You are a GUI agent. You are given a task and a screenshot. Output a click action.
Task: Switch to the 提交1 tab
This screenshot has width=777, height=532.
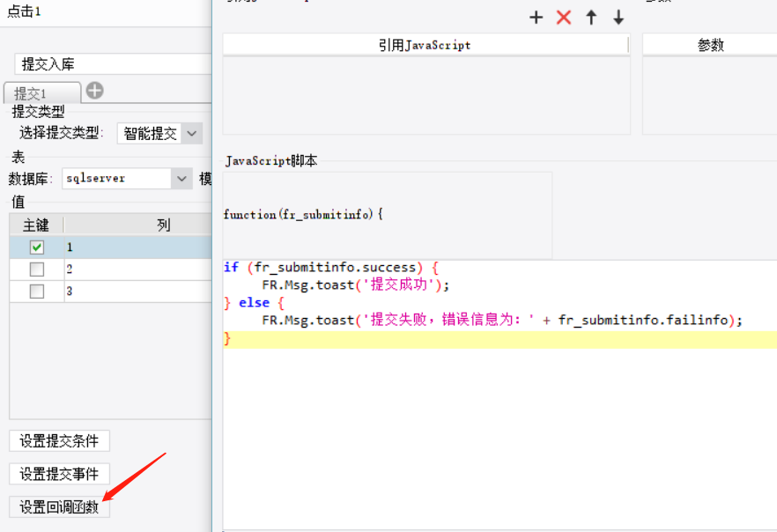42,93
